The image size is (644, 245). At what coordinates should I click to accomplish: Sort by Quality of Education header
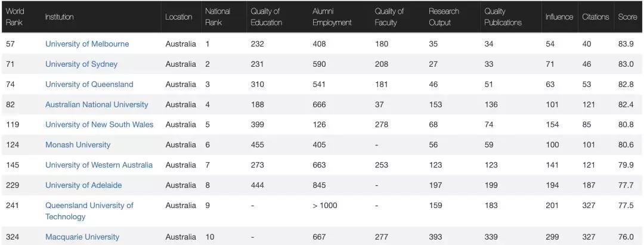click(x=266, y=17)
